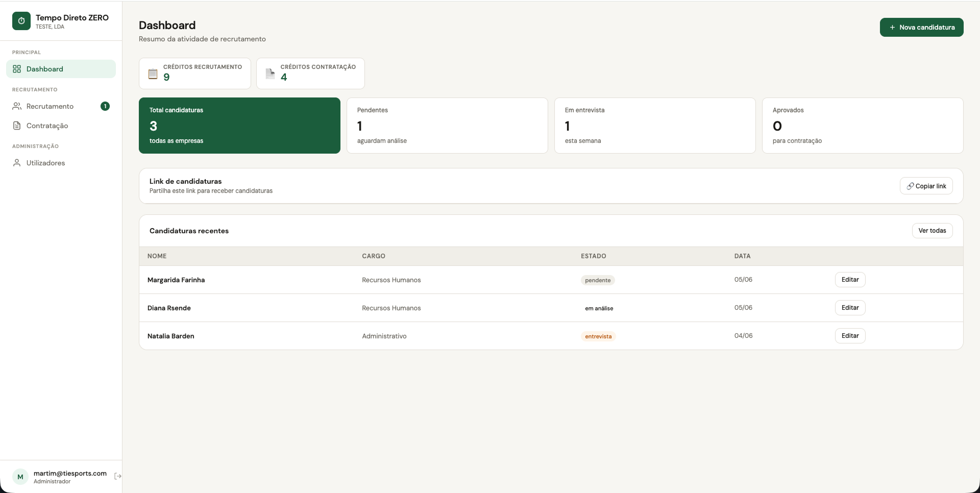Screen dimensions: 980x493
Task: Open the Dashboard menu item
Action: coord(61,69)
